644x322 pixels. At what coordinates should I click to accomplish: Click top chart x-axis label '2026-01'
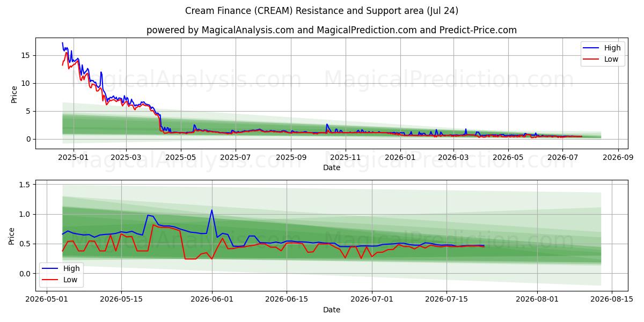(400, 157)
